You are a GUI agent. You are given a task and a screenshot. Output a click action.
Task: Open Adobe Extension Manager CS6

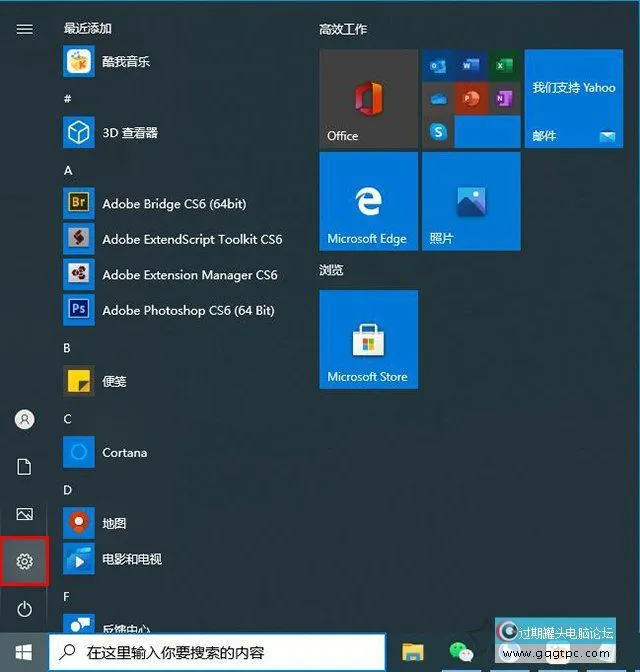(x=170, y=275)
